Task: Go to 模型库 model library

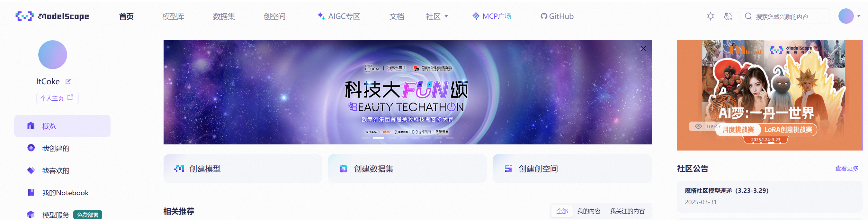Action: coord(173,16)
